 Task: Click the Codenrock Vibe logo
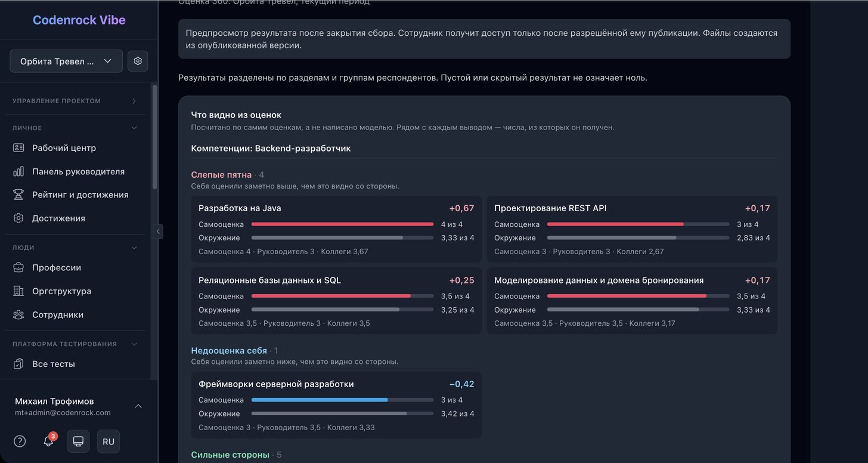click(79, 20)
